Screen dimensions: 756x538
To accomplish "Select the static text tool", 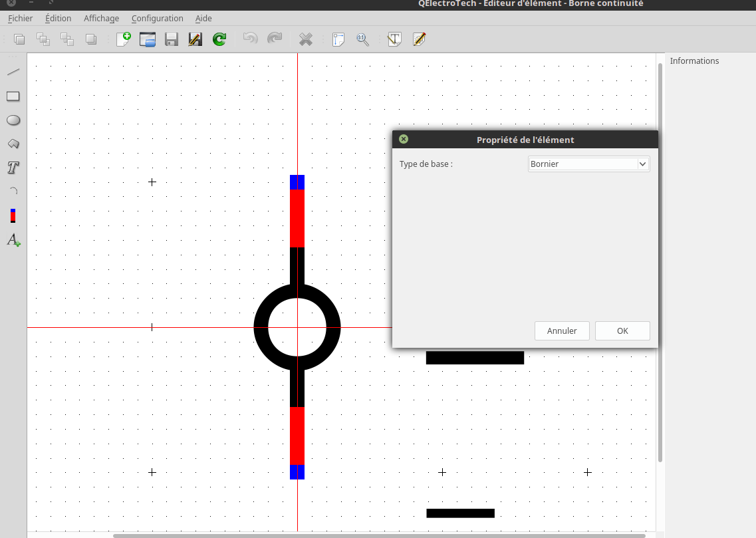I will (x=13, y=168).
